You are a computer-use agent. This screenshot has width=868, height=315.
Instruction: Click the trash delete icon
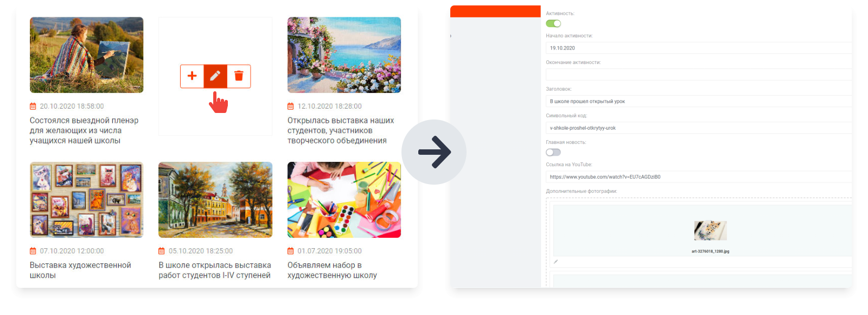click(239, 76)
